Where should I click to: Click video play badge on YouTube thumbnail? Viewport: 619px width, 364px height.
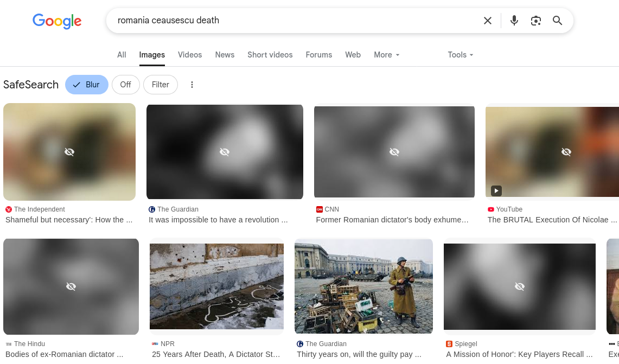tap(496, 191)
